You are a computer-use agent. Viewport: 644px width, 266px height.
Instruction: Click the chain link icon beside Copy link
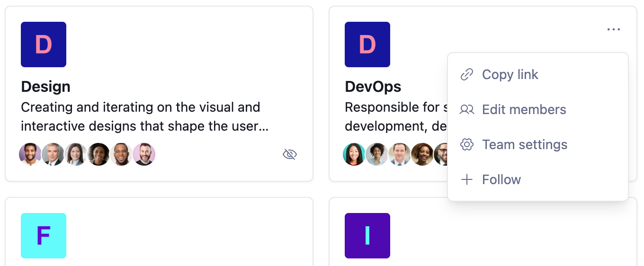point(467,74)
